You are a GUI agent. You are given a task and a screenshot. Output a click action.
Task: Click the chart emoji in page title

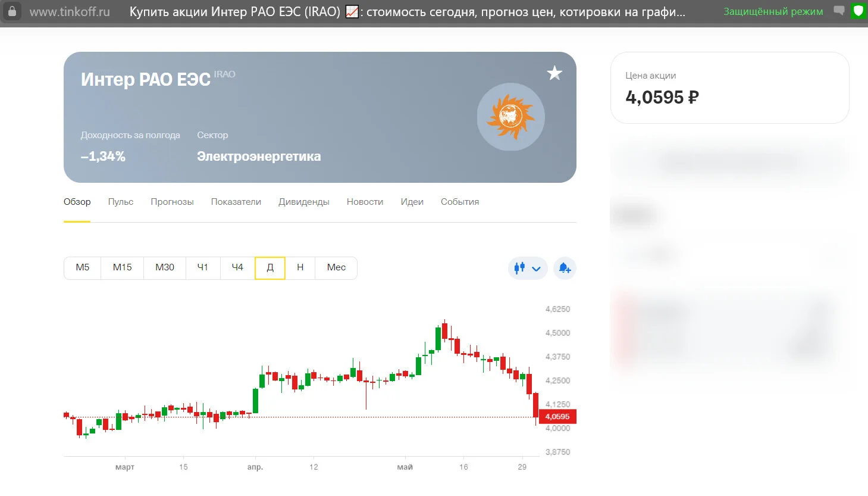(x=352, y=11)
